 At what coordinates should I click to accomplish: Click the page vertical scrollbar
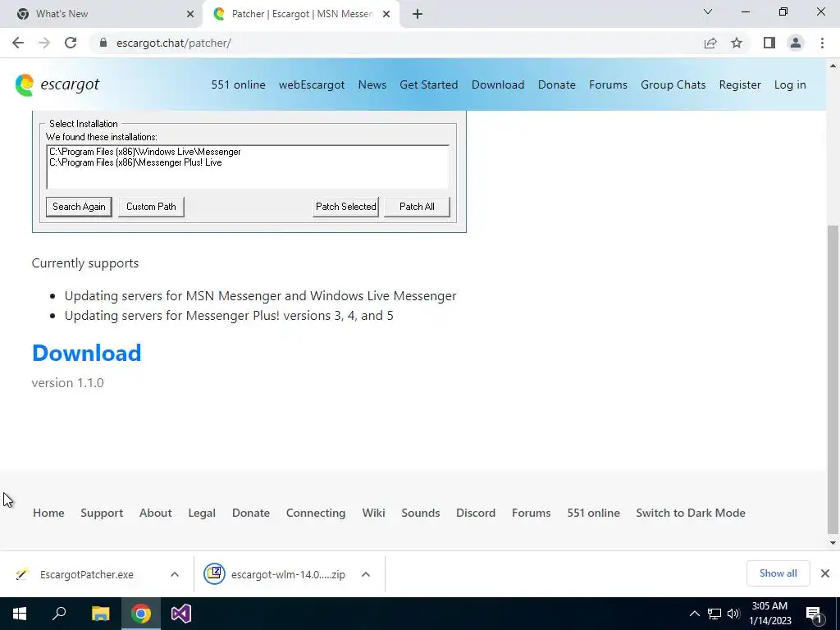tap(833, 379)
